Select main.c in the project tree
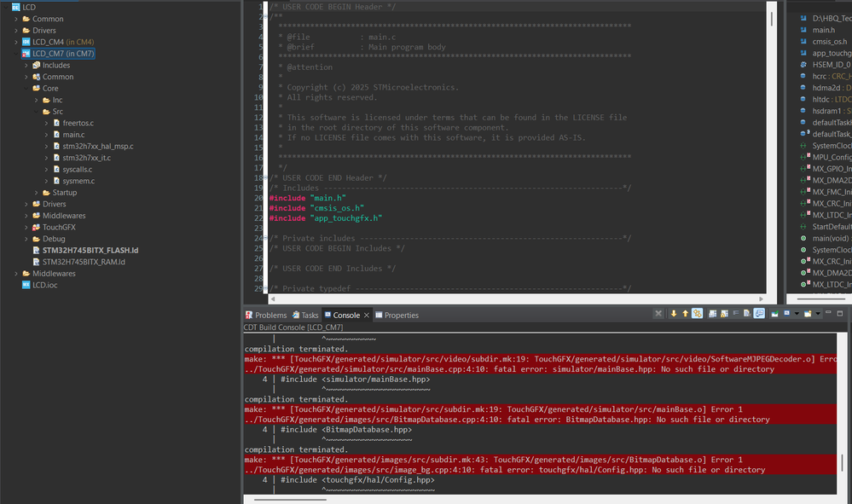 click(x=73, y=135)
